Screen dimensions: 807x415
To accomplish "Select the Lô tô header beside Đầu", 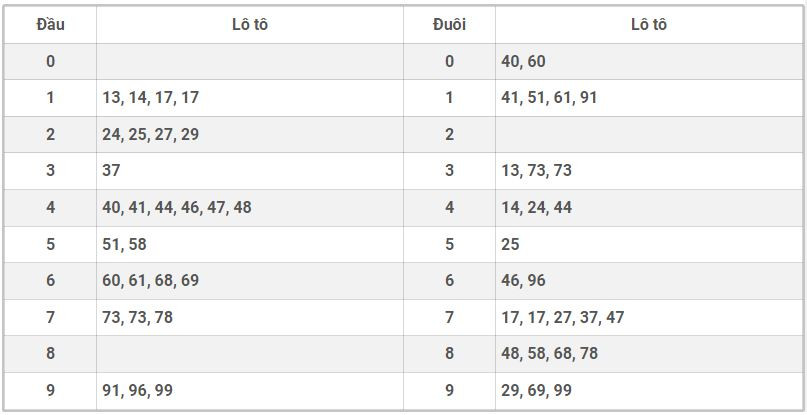I will (249, 25).
